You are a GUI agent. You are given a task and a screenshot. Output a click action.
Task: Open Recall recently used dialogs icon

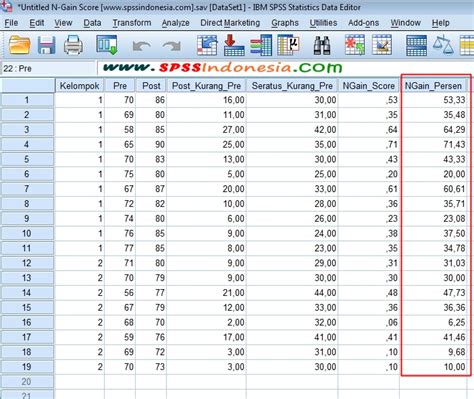pyautogui.click(x=107, y=45)
